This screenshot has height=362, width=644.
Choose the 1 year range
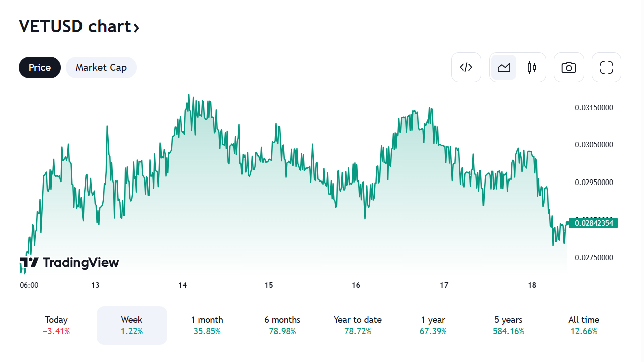(433, 325)
